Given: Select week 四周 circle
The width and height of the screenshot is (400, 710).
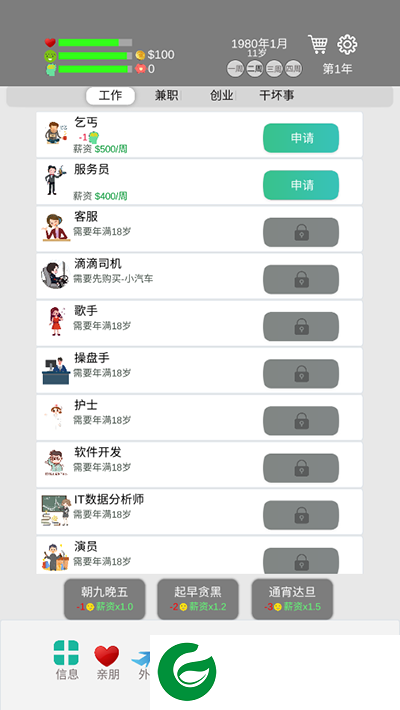Looking at the screenshot, I should pyautogui.click(x=294, y=69).
